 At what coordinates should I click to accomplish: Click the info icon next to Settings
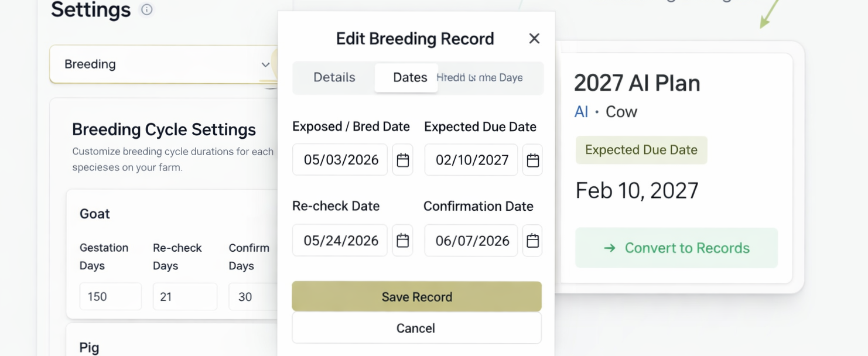click(146, 10)
